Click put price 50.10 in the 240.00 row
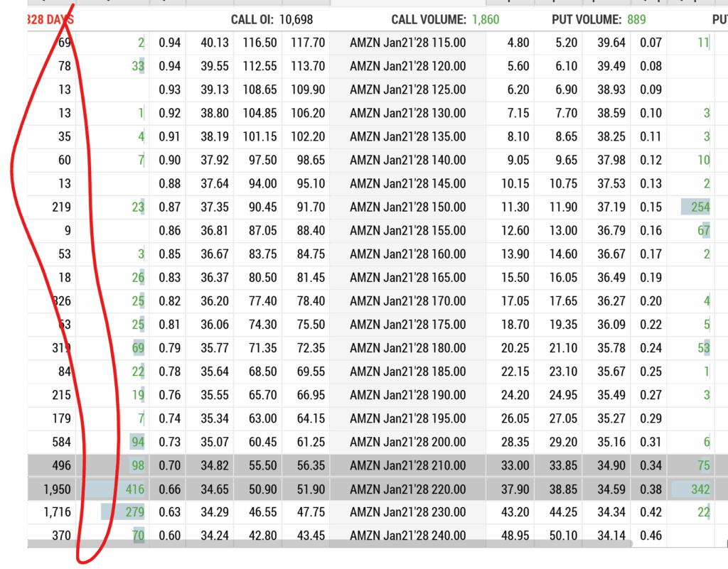The height and width of the screenshot is (569, 728). point(563,536)
